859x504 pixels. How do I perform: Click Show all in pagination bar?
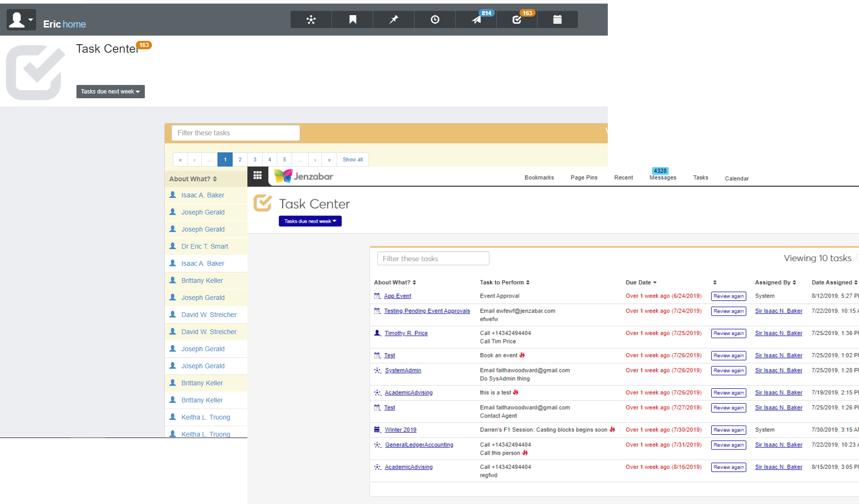352,159
